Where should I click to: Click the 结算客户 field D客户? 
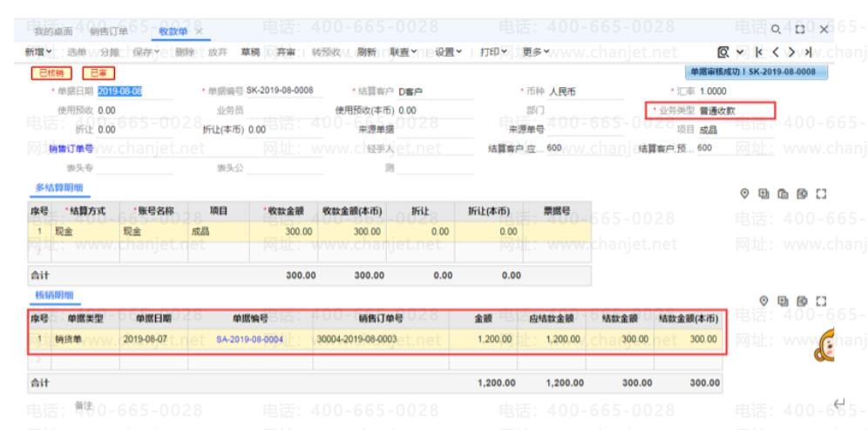435,92
